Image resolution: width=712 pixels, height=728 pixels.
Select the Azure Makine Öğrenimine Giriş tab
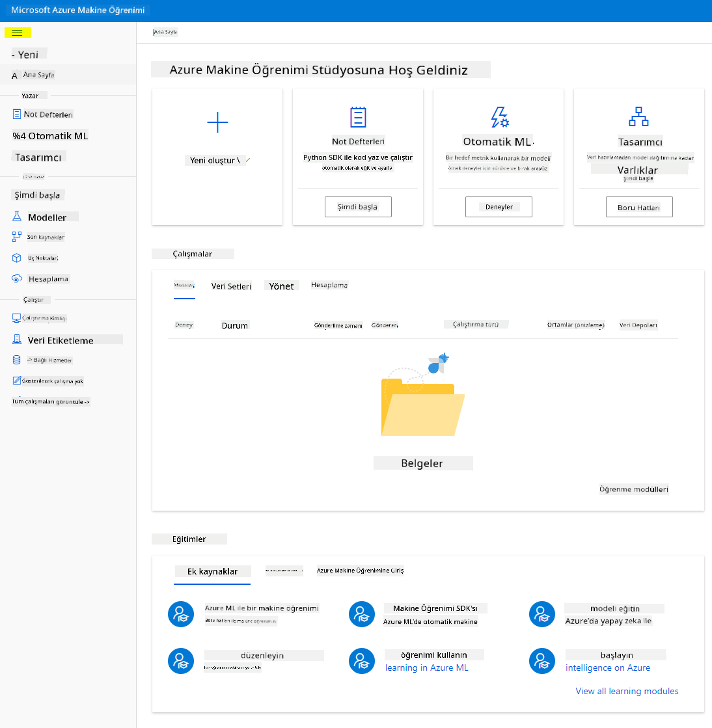(x=360, y=571)
